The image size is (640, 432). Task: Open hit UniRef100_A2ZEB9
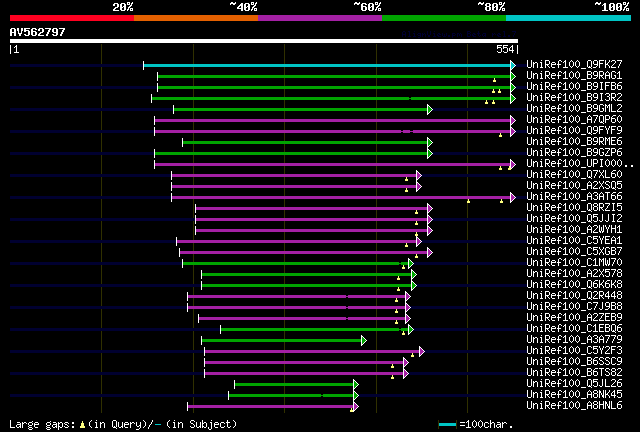(x=574, y=318)
